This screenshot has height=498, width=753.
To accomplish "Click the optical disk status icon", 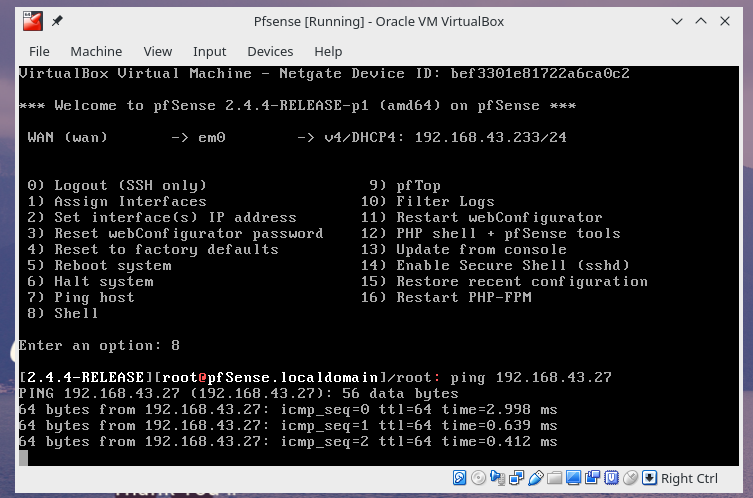I will [x=478, y=478].
